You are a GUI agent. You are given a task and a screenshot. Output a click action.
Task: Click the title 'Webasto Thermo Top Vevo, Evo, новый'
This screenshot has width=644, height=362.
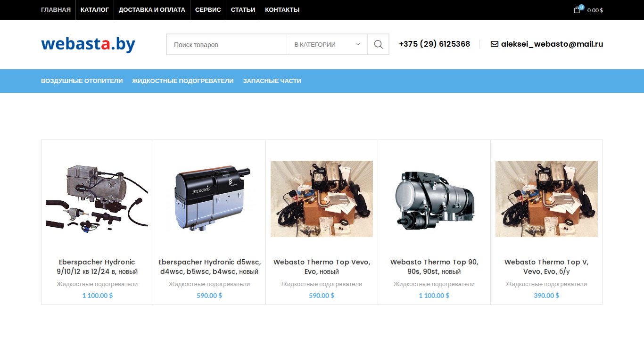pyautogui.click(x=322, y=267)
